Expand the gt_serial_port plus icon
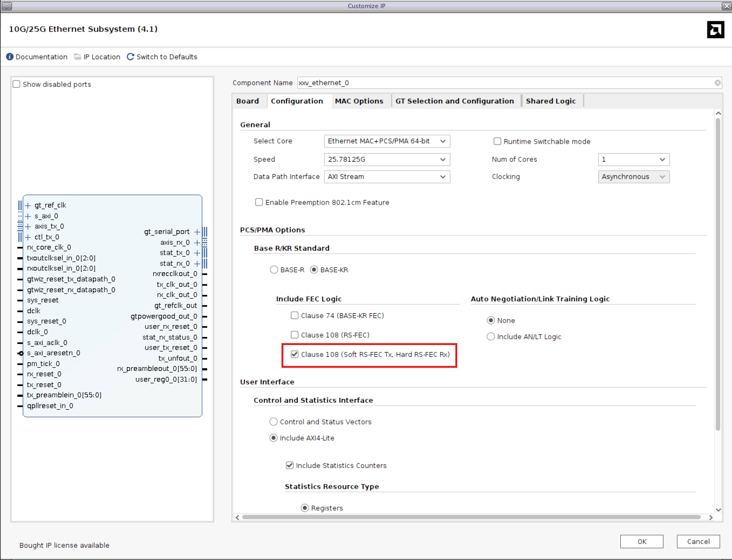The image size is (732, 560). pos(197,232)
